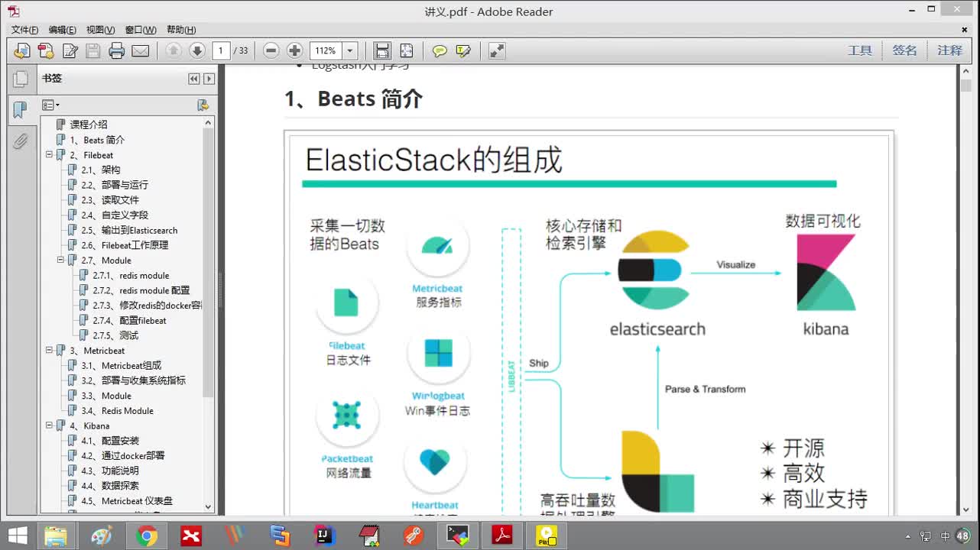Open the 工具 pane
Viewport: 980px width, 550px height.
tap(860, 50)
